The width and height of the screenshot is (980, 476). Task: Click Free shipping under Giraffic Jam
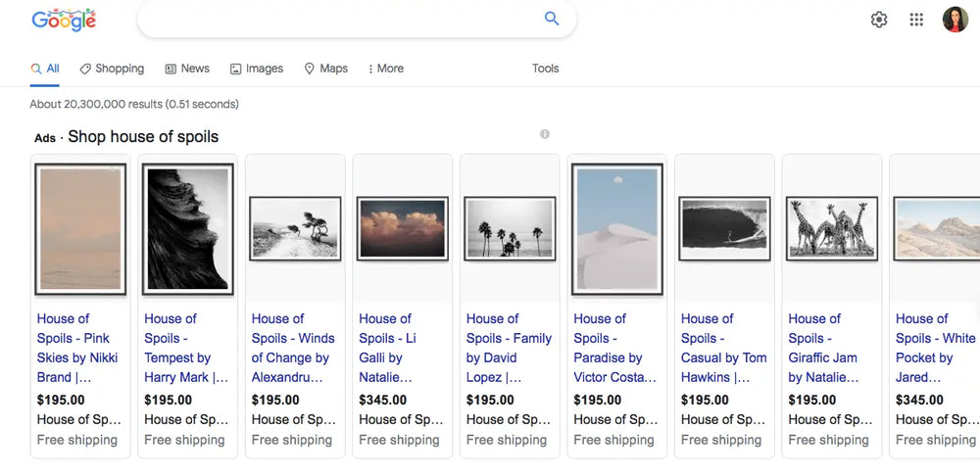(x=829, y=440)
